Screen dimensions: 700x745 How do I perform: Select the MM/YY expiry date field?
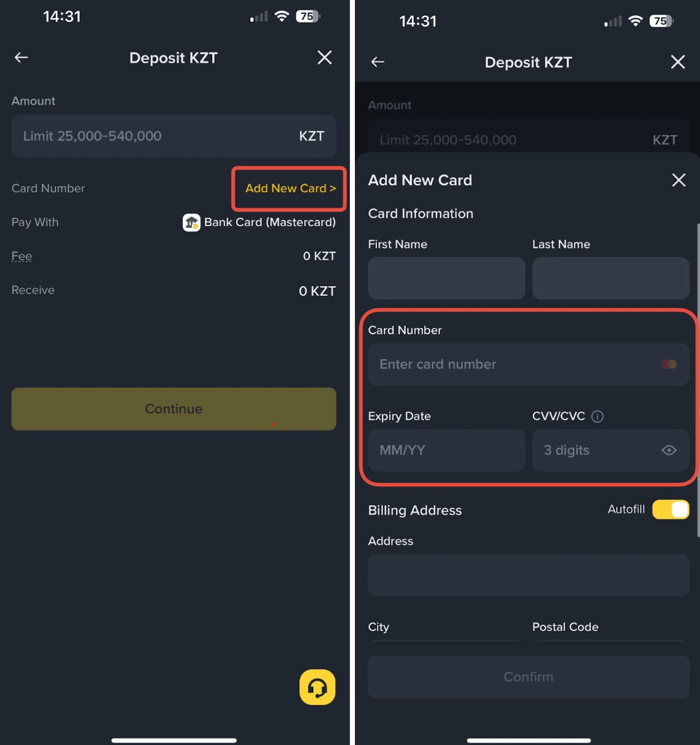click(446, 450)
